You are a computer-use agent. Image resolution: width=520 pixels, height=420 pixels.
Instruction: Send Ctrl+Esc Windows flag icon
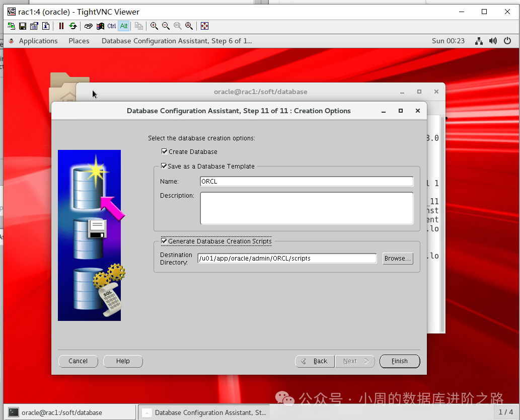(x=100, y=26)
